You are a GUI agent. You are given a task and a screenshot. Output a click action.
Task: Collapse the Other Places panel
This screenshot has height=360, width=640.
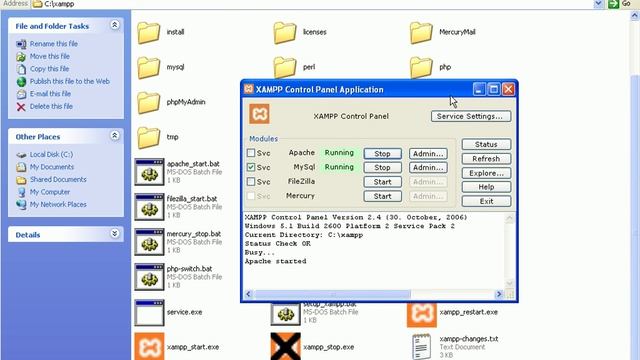115,136
